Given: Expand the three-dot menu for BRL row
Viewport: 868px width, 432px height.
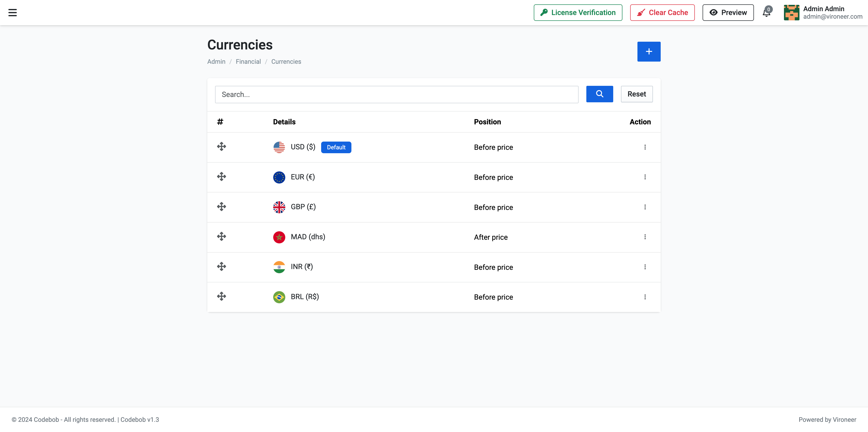Looking at the screenshot, I should (645, 297).
